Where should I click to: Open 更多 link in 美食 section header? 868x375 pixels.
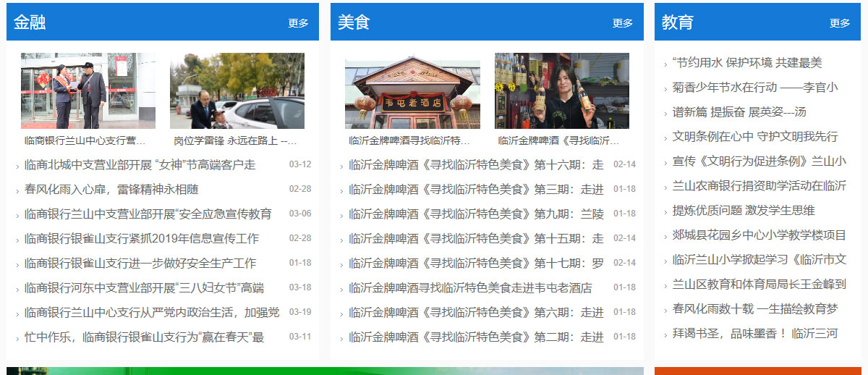pos(623,23)
